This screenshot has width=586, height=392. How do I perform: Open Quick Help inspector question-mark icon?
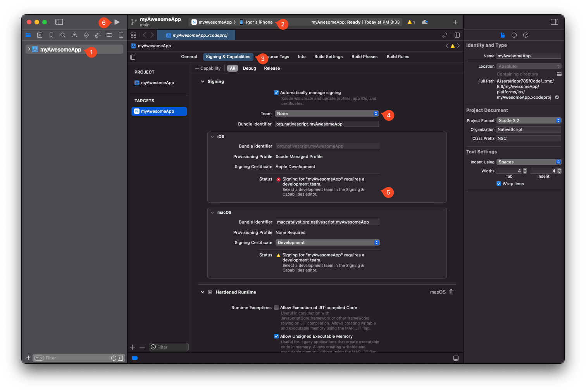[x=526, y=35]
